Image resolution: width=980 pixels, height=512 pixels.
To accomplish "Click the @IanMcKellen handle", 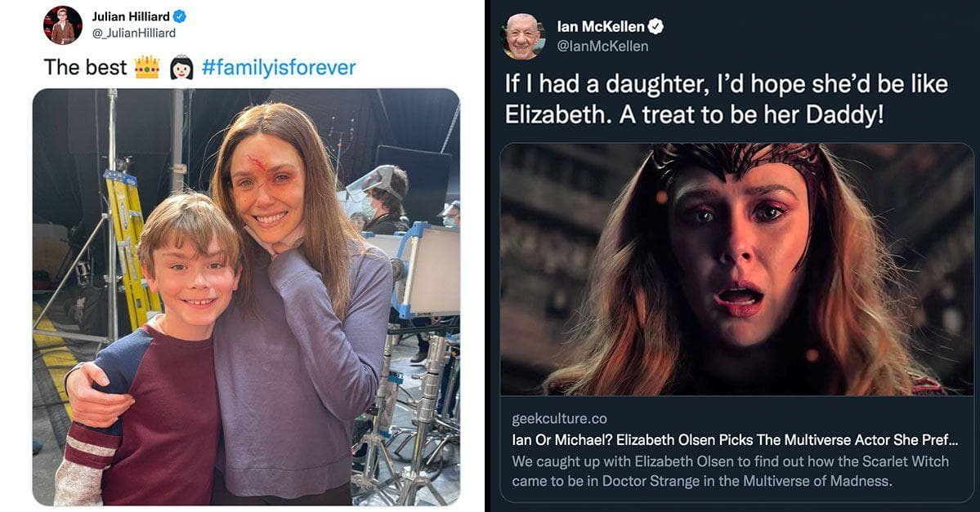I will 602,46.
